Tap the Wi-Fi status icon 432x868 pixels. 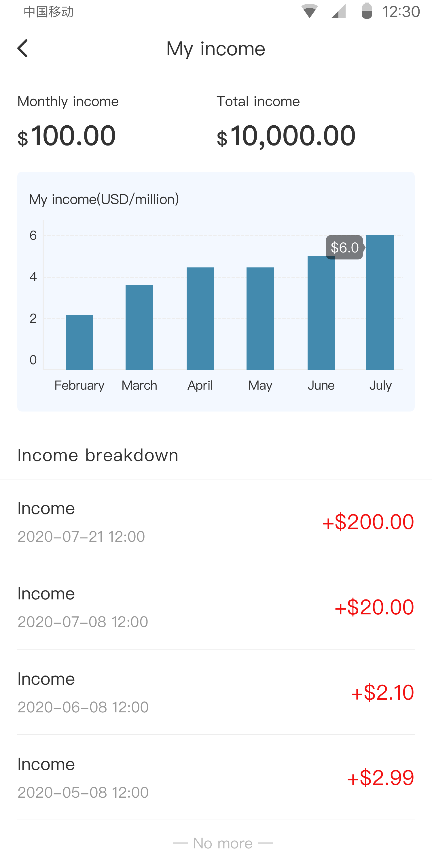coord(309,12)
